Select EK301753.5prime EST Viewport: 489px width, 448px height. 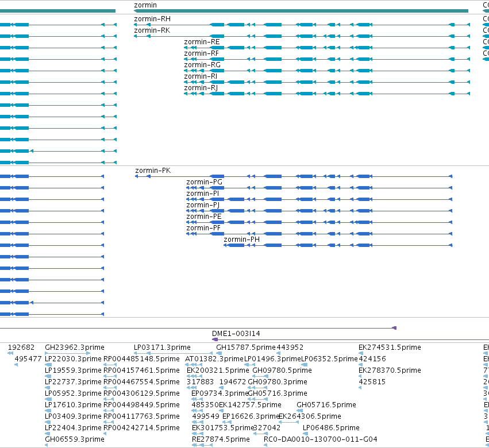coord(223,428)
